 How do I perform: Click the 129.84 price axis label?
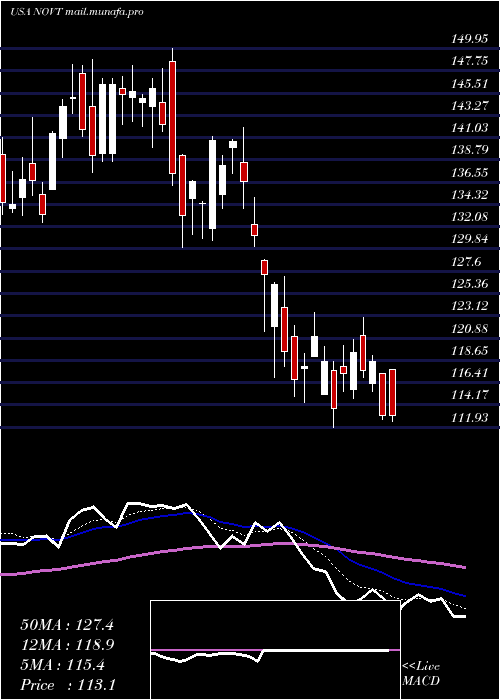(x=469, y=239)
